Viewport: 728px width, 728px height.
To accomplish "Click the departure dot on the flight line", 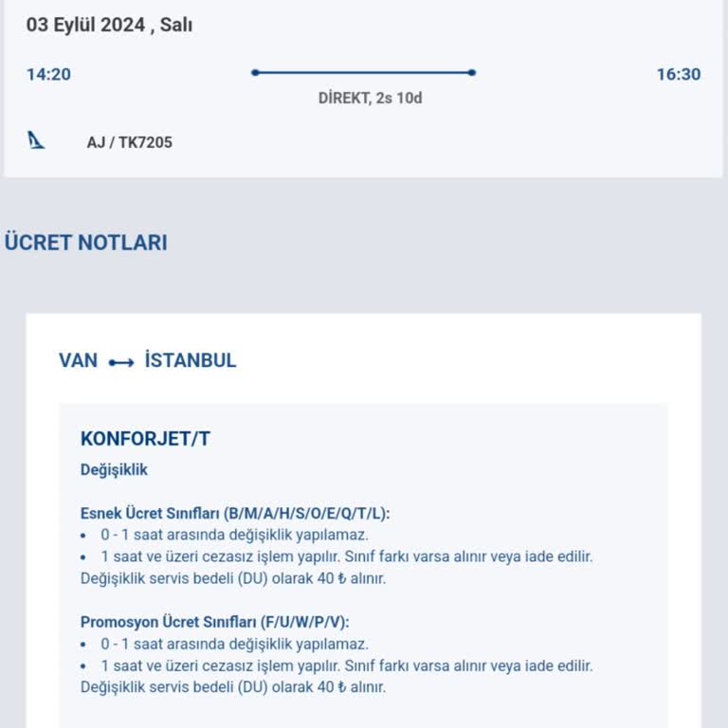I will coord(255,72).
